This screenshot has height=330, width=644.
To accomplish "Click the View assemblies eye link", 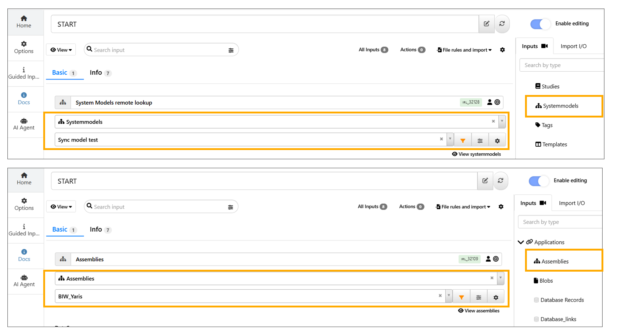I will click(478, 311).
